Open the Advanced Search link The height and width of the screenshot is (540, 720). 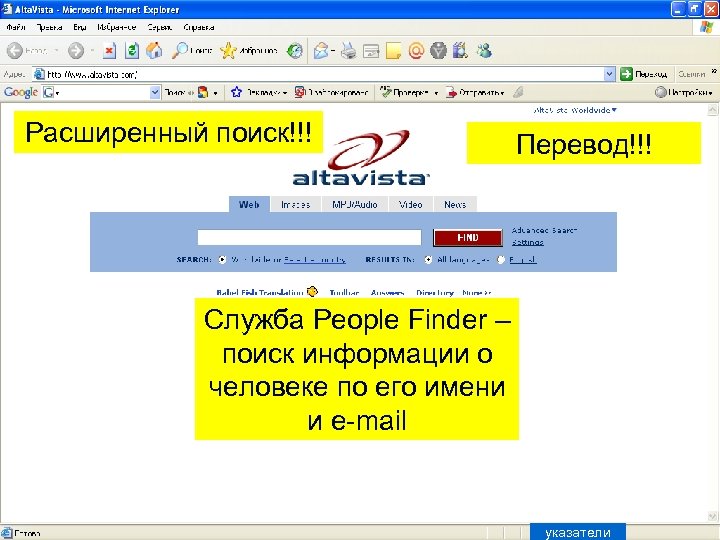[544, 230]
